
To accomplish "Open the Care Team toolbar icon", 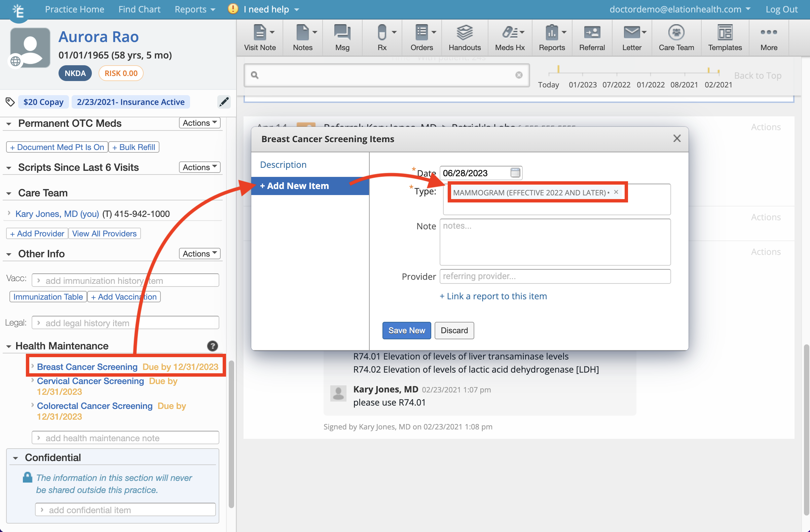I will (676, 37).
